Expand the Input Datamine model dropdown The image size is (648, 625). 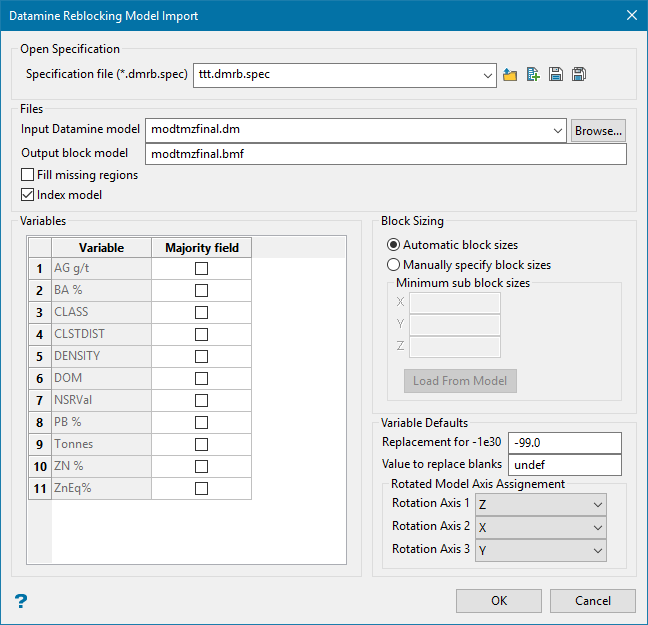(557, 131)
